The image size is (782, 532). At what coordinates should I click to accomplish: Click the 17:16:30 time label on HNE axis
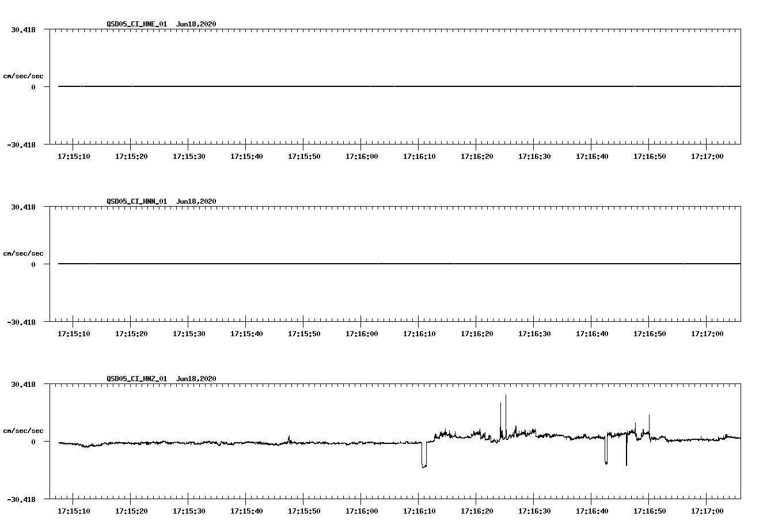coord(534,157)
